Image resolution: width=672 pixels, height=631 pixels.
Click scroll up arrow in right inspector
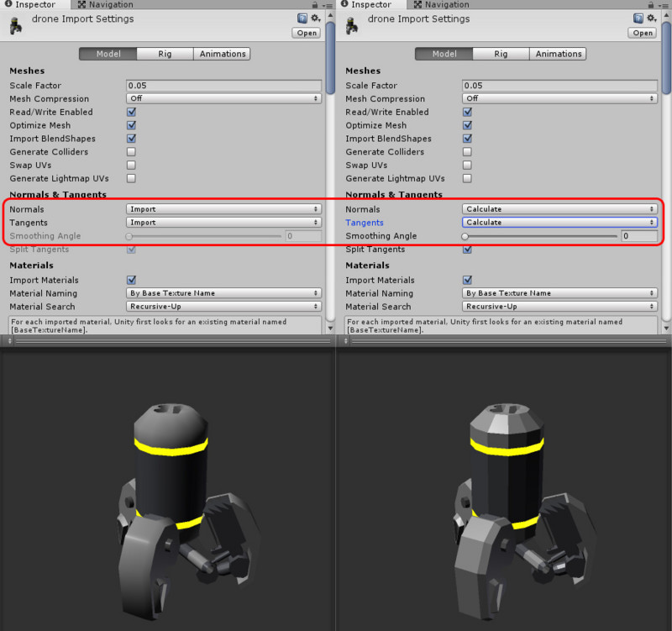666,15
